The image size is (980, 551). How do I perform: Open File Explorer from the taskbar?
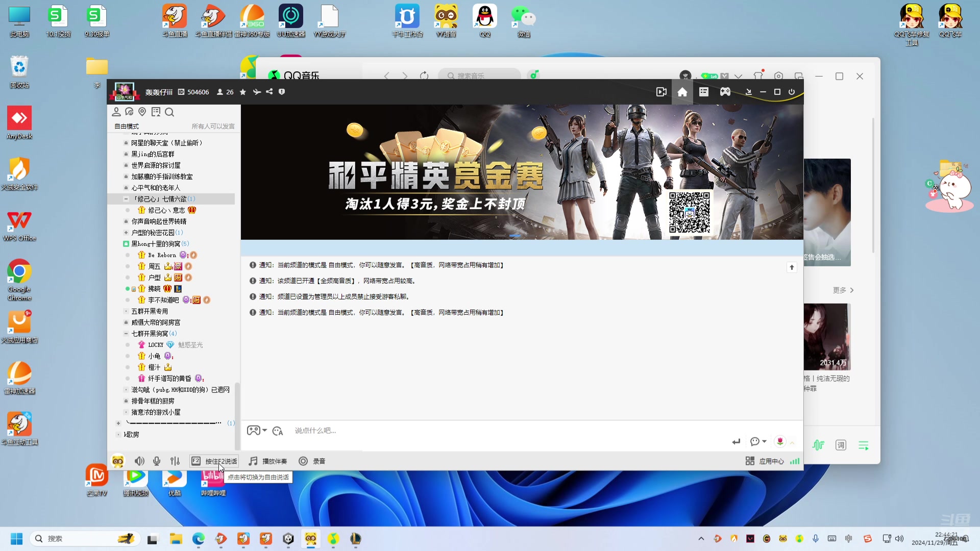pos(176,539)
